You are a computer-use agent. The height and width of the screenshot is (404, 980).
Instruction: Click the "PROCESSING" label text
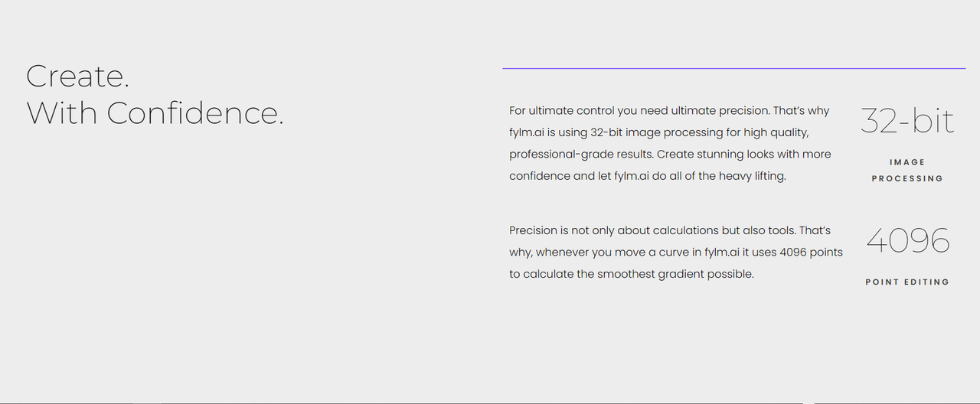[x=907, y=178]
